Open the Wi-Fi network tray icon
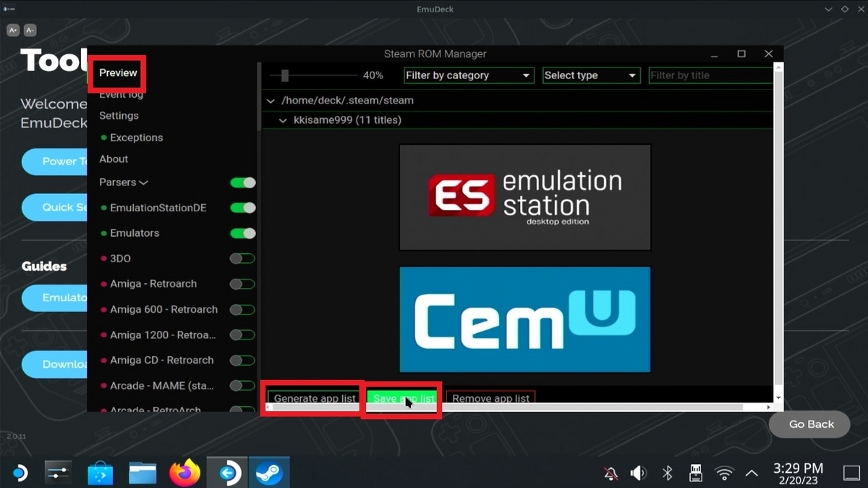Viewport: 868px width, 488px height. (x=723, y=474)
